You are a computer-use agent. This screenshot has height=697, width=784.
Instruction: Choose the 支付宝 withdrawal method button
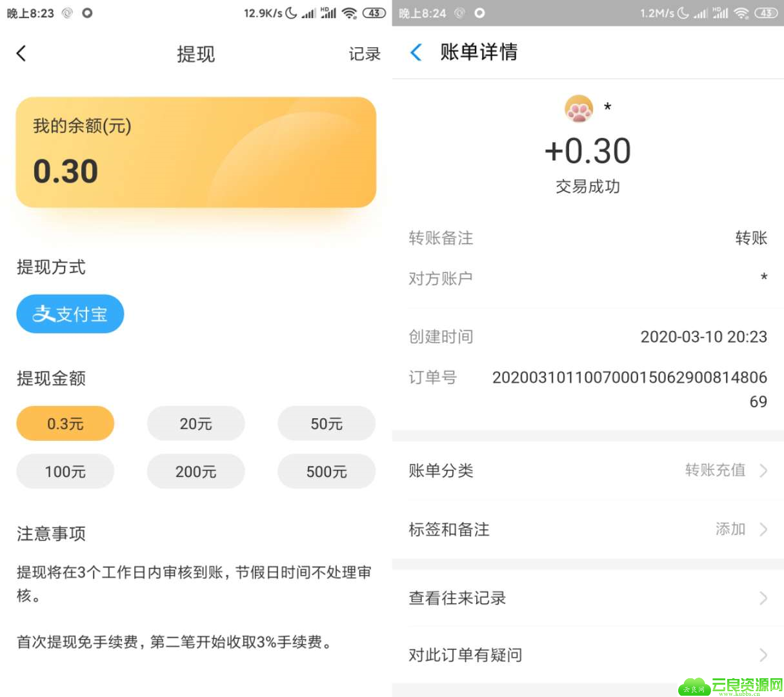click(70, 314)
